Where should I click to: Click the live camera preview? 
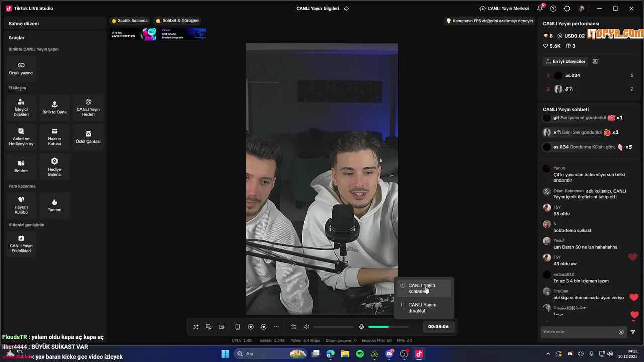(x=322, y=178)
